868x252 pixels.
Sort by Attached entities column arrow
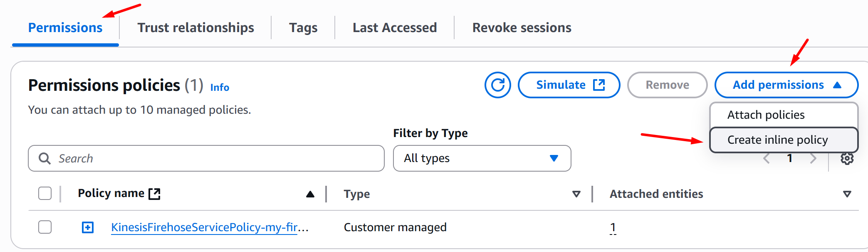point(847,194)
